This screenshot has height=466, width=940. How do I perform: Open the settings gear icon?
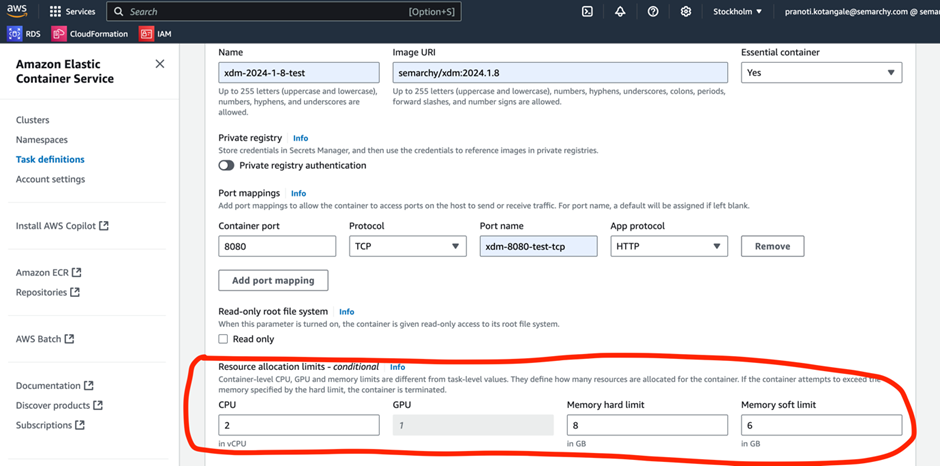686,11
